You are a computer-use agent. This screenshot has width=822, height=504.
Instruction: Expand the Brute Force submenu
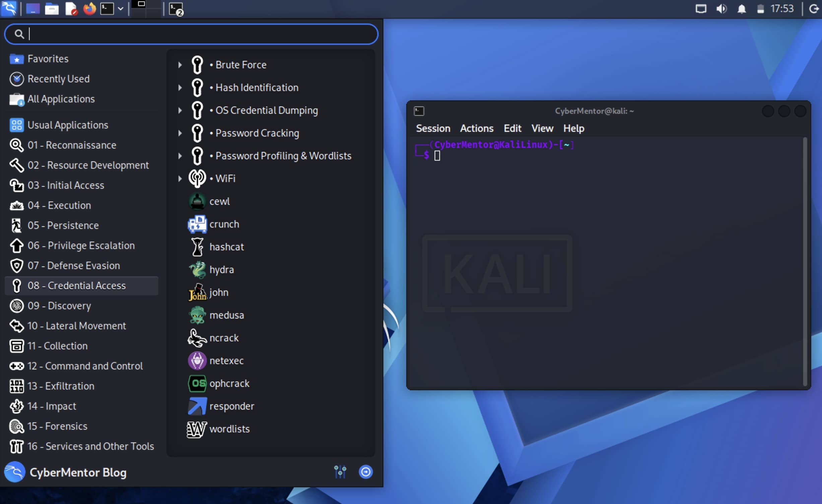pyautogui.click(x=180, y=65)
